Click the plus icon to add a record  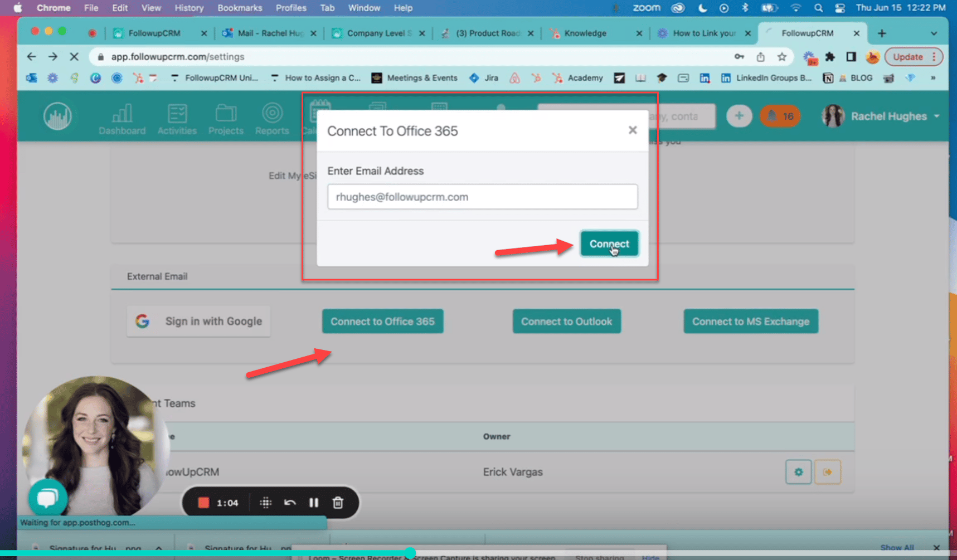pyautogui.click(x=739, y=116)
